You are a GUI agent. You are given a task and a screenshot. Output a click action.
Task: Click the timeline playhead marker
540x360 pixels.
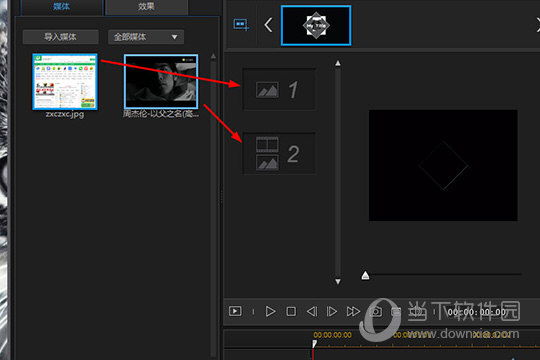click(x=314, y=344)
